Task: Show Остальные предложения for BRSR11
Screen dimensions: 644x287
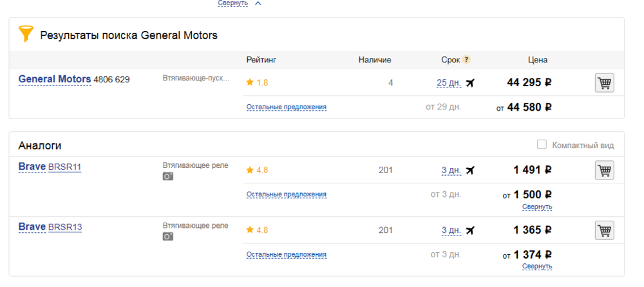Action: click(287, 194)
